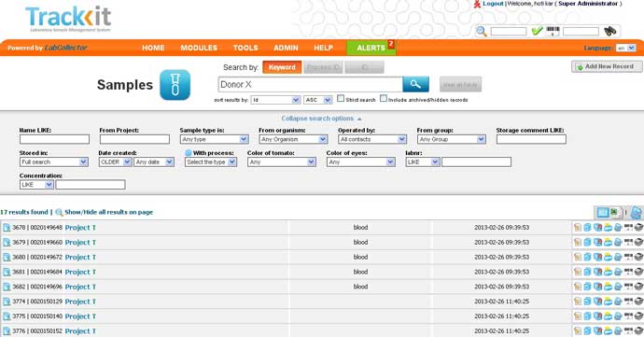Viewport: 644px width, 337px height.
Task: Open document icon for record 3678
Action: click(x=7, y=227)
